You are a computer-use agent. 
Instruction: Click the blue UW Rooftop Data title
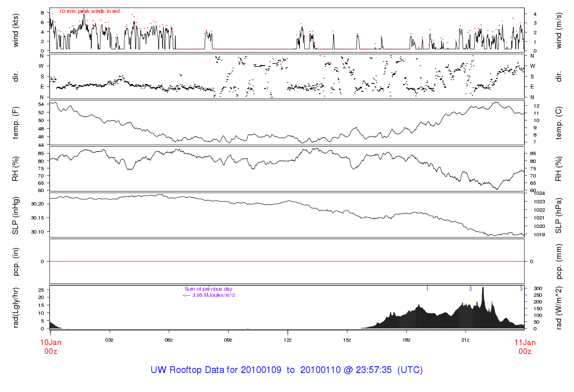[x=286, y=370]
